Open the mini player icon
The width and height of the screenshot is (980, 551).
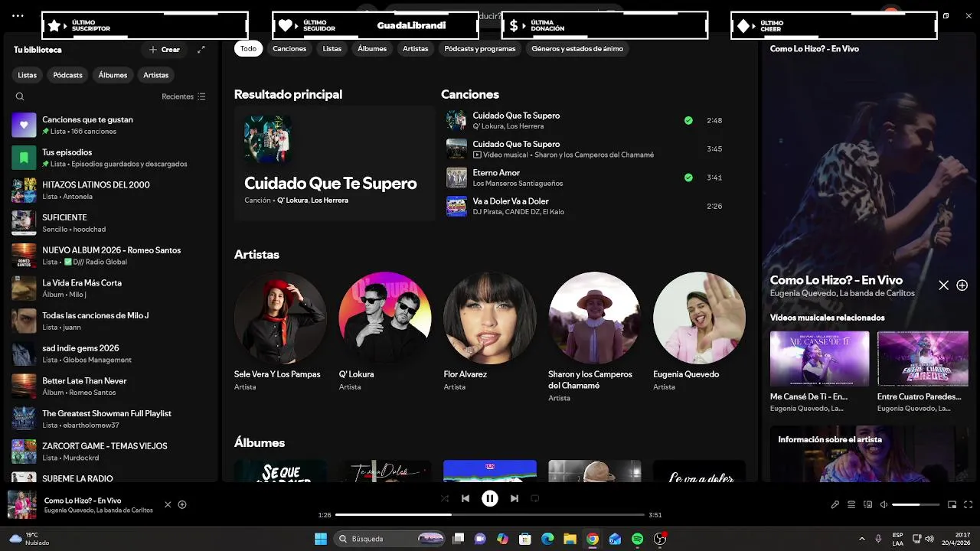pyautogui.click(x=952, y=504)
